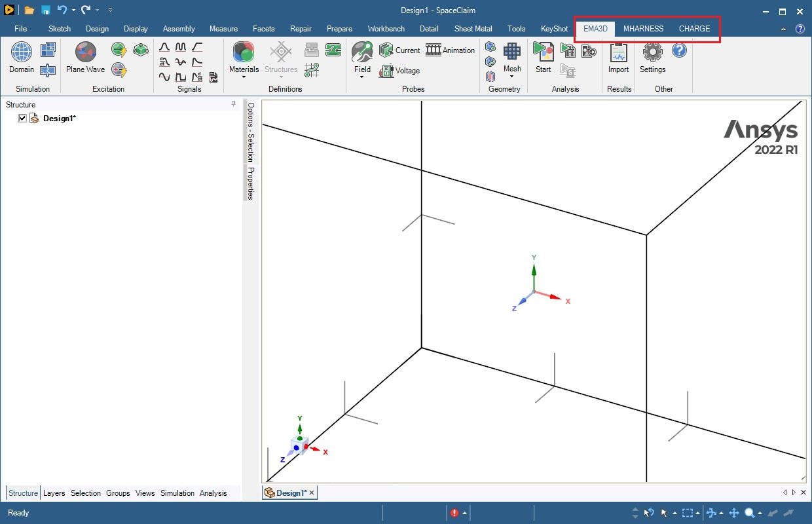Expand the error messages arrow in status bar
The width and height of the screenshot is (812, 524).
click(464, 513)
